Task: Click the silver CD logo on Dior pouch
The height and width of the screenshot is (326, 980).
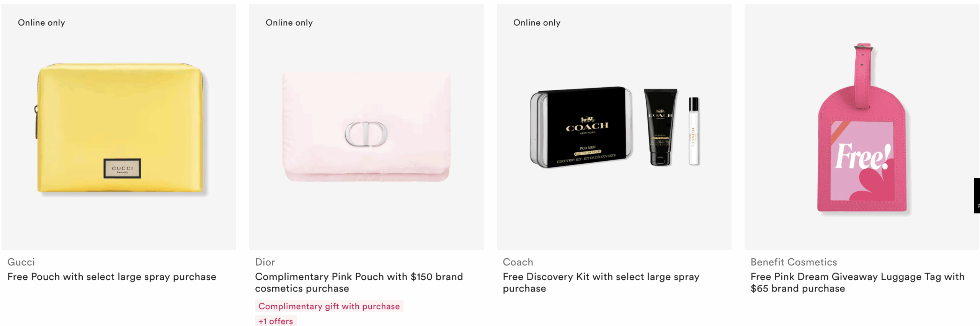Action: [x=366, y=134]
